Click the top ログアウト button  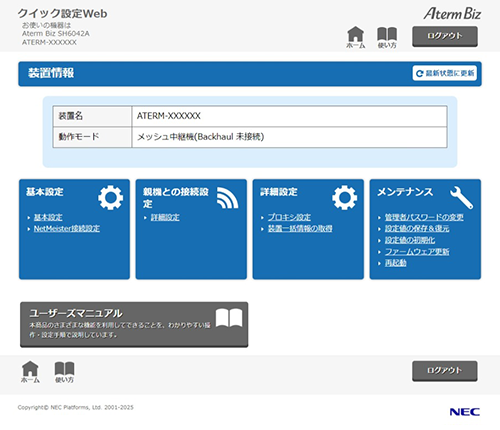[x=445, y=36]
